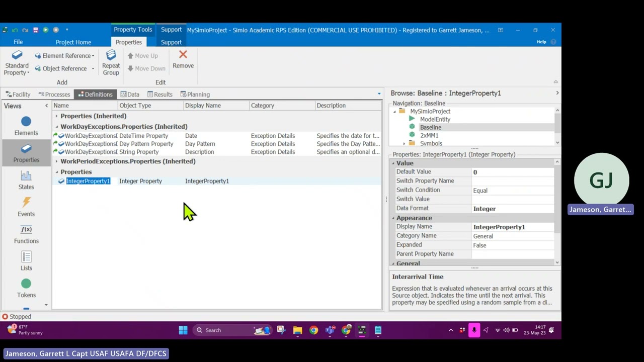Run the model with the green play icon
The height and width of the screenshot is (362, 644).
(x=45, y=30)
